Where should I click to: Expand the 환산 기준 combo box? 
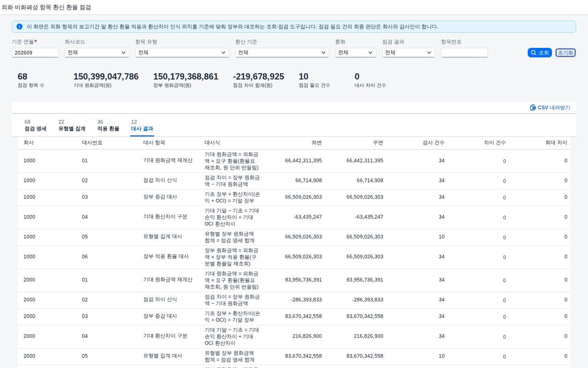pyautogui.click(x=282, y=53)
